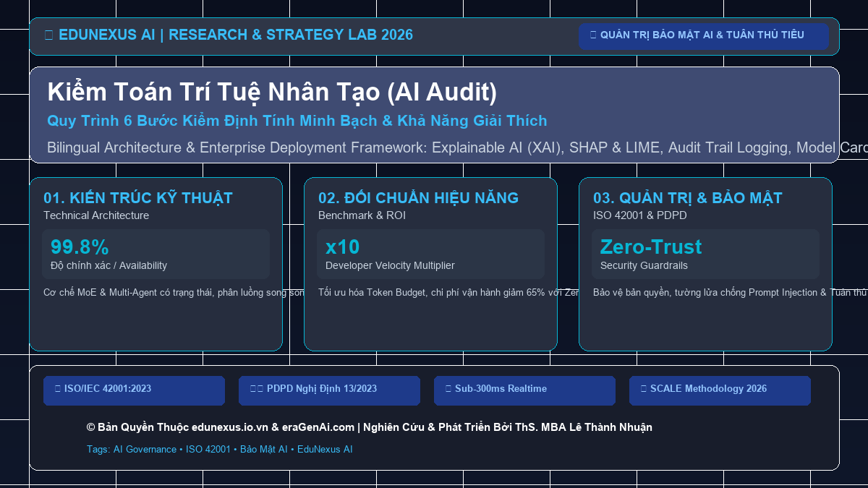Click the 'SCALE Methodology 2026' badge
This screenshot has height=488, width=868.
720,390
